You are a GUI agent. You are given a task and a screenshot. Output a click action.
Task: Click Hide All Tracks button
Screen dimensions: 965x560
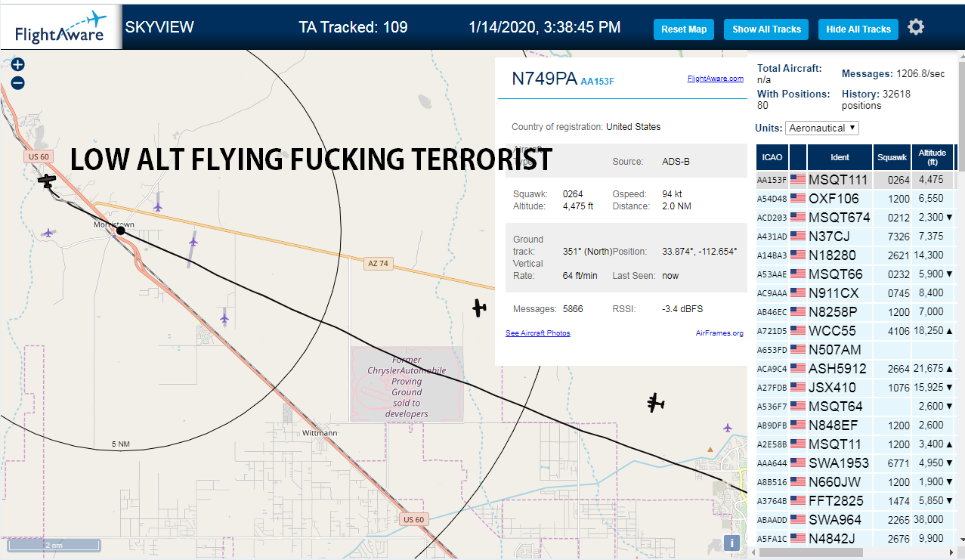pyautogui.click(x=858, y=29)
